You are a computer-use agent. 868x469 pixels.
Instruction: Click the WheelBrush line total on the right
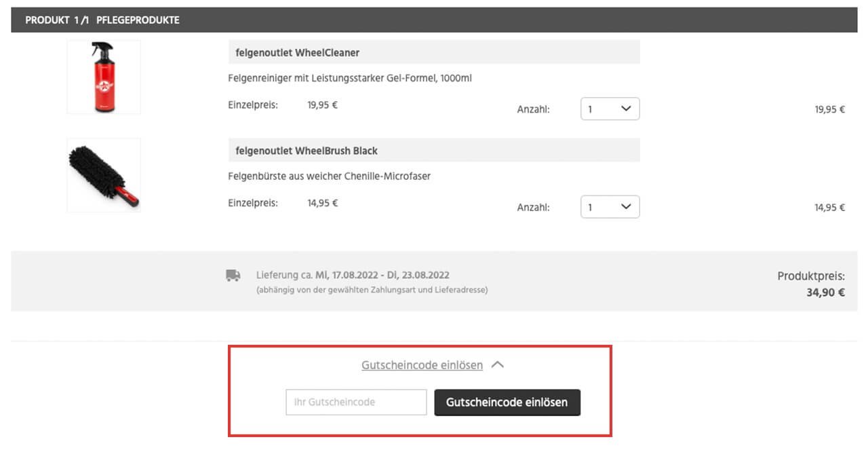point(829,208)
